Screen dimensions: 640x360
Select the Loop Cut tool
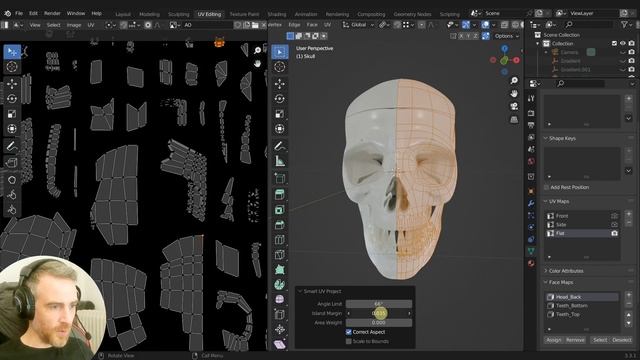click(x=280, y=240)
